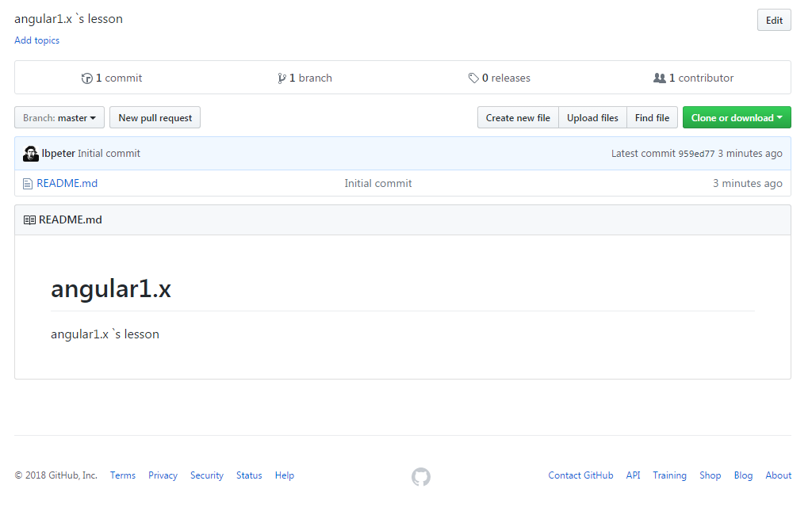Click the Shop footer link

(x=710, y=475)
